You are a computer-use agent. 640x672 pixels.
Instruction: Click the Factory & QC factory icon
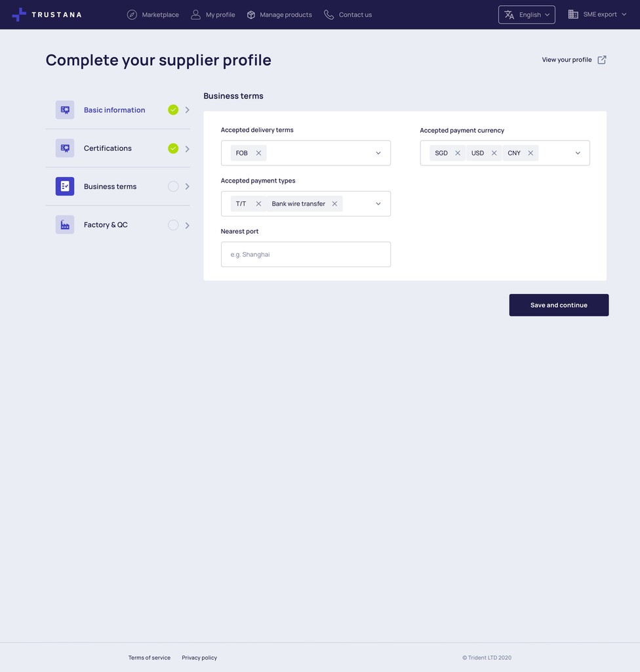click(65, 224)
